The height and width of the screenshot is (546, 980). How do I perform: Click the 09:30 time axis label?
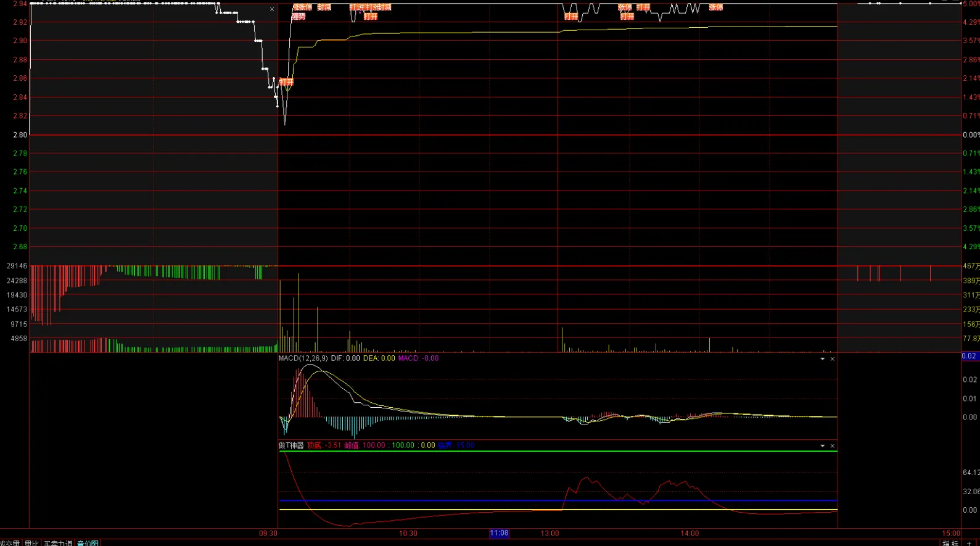click(268, 533)
